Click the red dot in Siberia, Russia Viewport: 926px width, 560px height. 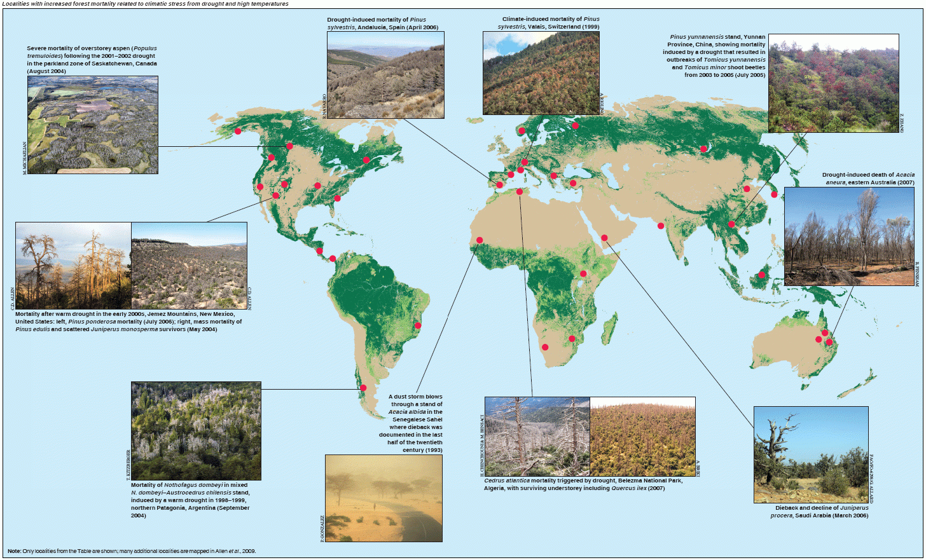coord(704,149)
